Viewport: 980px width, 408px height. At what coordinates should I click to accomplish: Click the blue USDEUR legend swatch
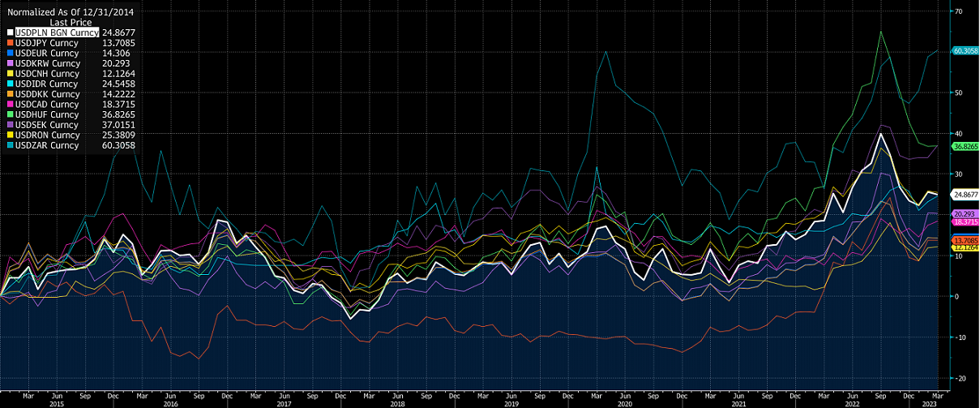pyautogui.click(x=9, y=53)
